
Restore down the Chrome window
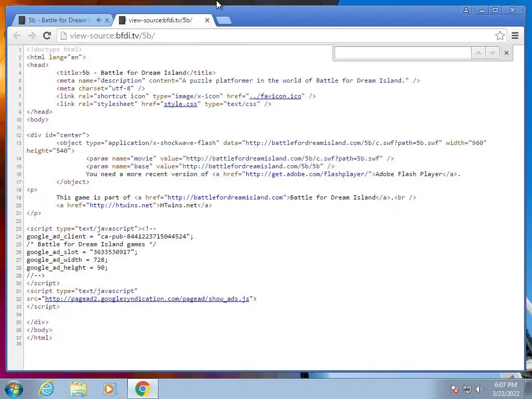pyautogui.click(x=495, y=10)
